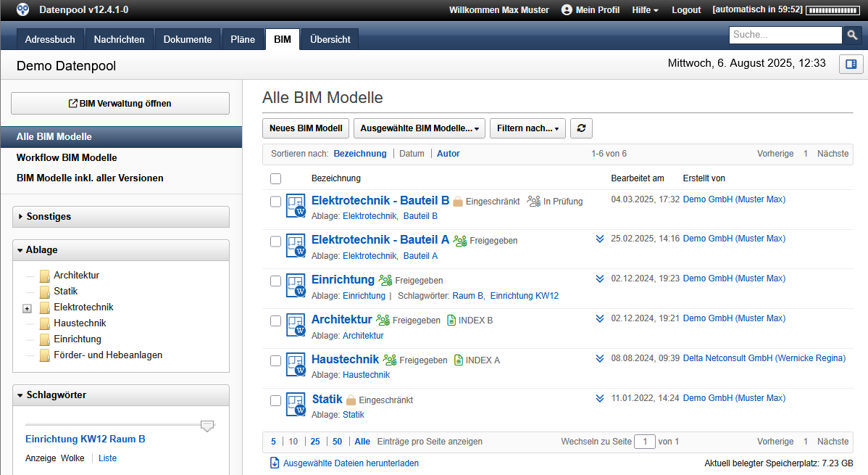Click the search magnifier icon
Image resolution: width=868 pixels, height=475 pixels.
point(853,34)
